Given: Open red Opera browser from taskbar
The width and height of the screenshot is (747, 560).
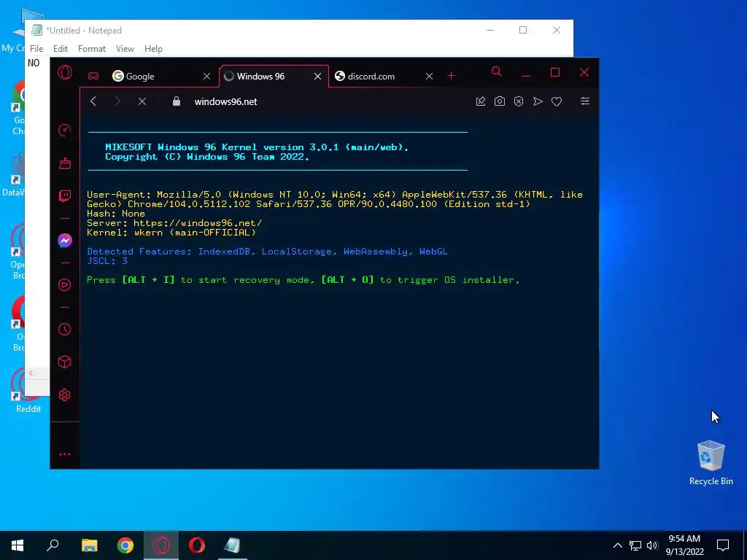Looking at the screenshot, I should pos(197,545).
